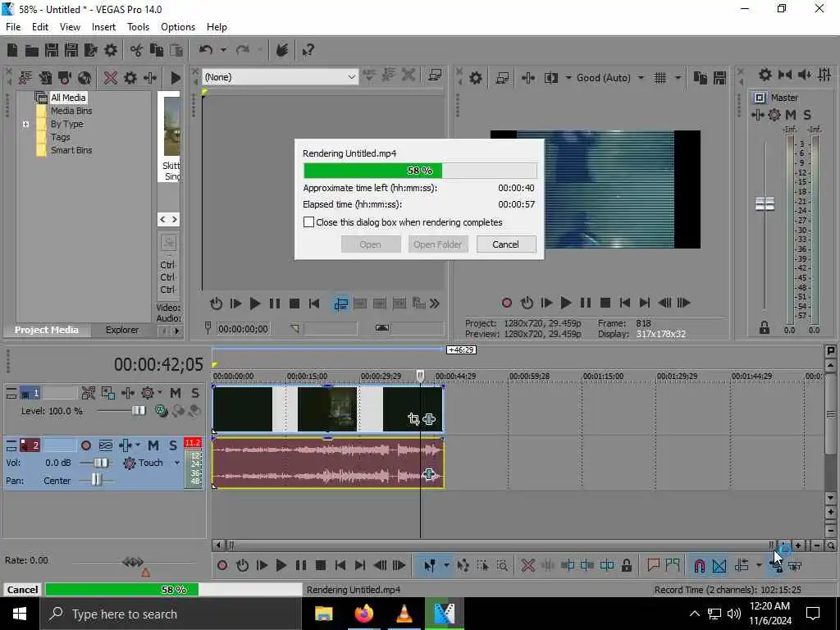
Task: Open Touch automation mode dropdown on track 2
Action: point(177,463)
